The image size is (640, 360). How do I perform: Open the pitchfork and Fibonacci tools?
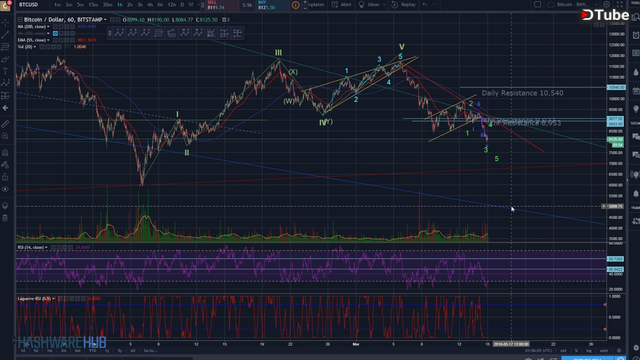[5, 47]
